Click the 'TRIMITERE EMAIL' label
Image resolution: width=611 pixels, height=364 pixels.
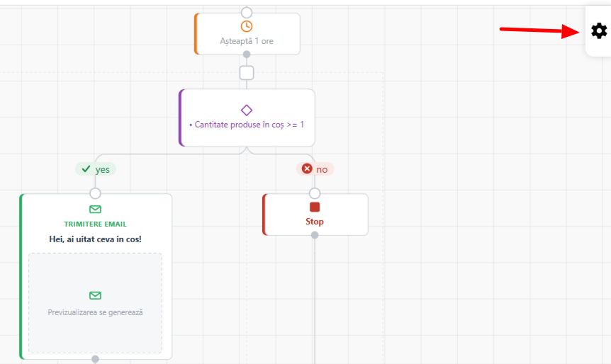(95, 224)
